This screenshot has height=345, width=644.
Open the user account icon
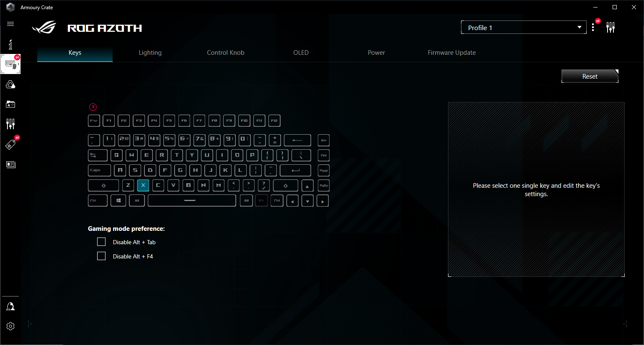point(10,307)
